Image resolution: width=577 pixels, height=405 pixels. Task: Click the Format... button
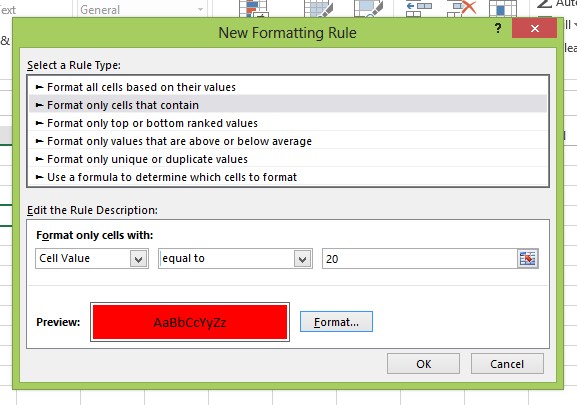pos(336,322)
